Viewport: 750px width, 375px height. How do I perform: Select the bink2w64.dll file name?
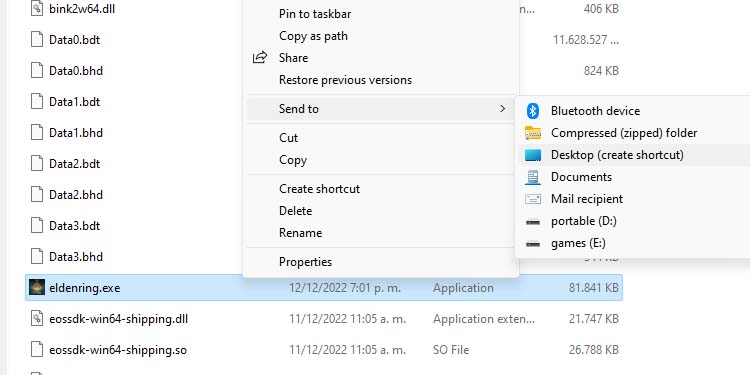tap(82, 9)
